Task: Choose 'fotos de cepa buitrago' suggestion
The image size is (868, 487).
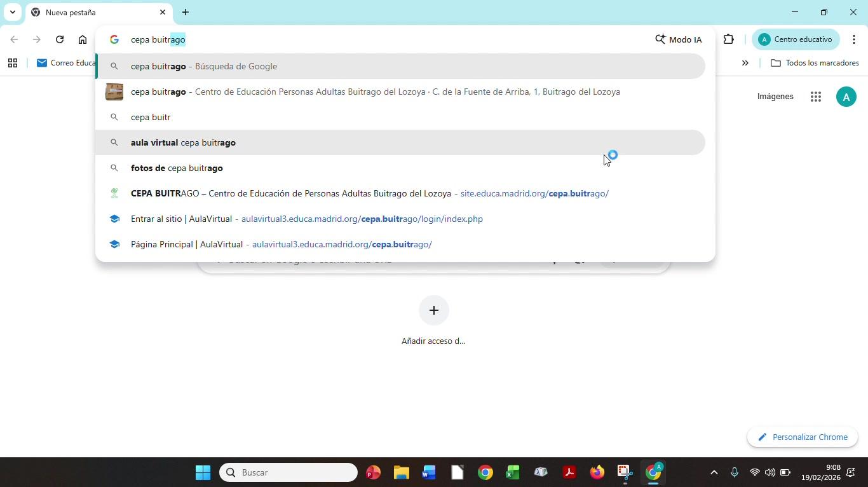Action: [400, 168]
